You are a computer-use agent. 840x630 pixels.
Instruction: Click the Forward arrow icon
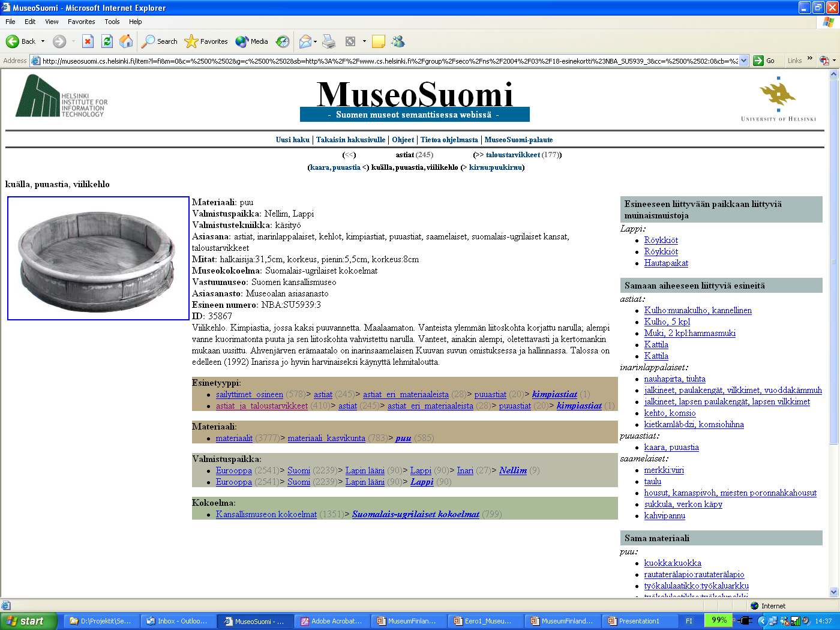(59, 41)
